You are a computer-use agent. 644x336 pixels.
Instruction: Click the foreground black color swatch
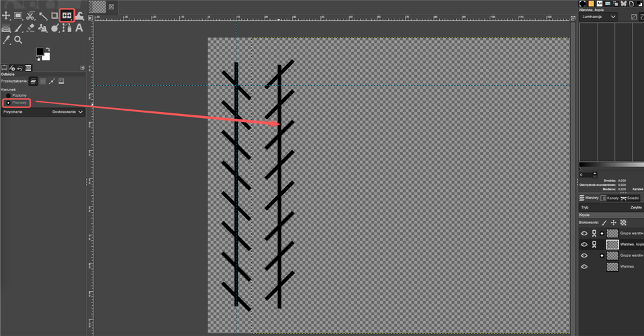pos(40,52)
